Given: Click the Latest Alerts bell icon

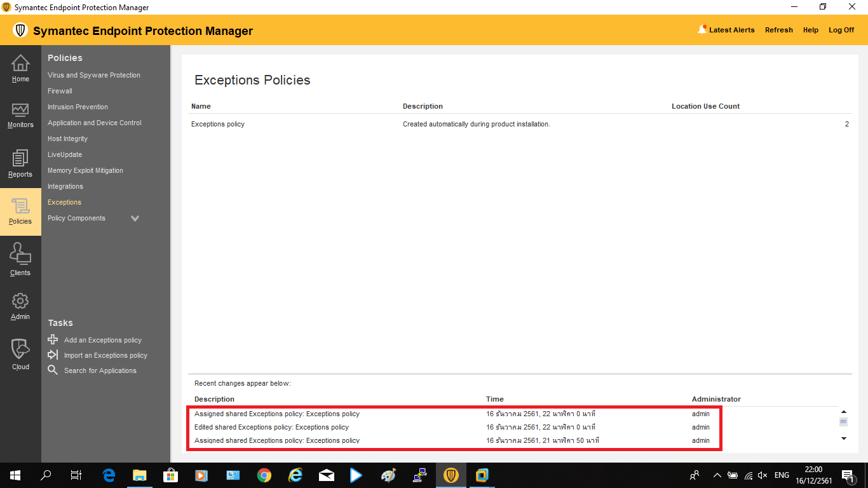Looking at the screenshot, I should 702,29.
